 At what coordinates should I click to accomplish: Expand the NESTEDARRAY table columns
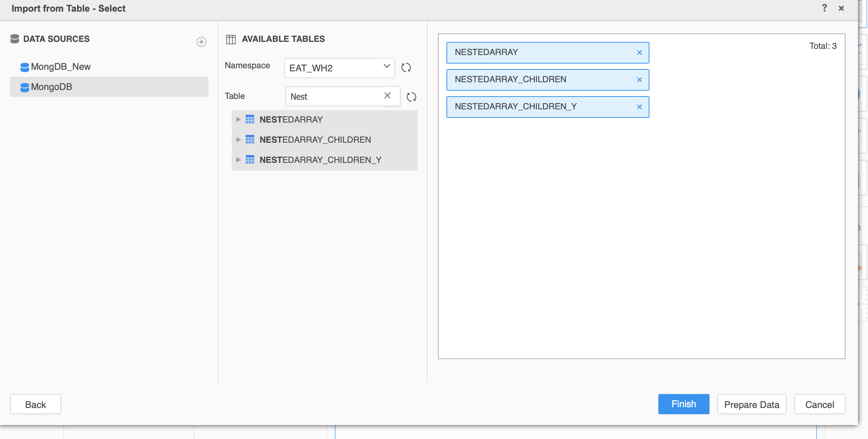pos(238,119)
